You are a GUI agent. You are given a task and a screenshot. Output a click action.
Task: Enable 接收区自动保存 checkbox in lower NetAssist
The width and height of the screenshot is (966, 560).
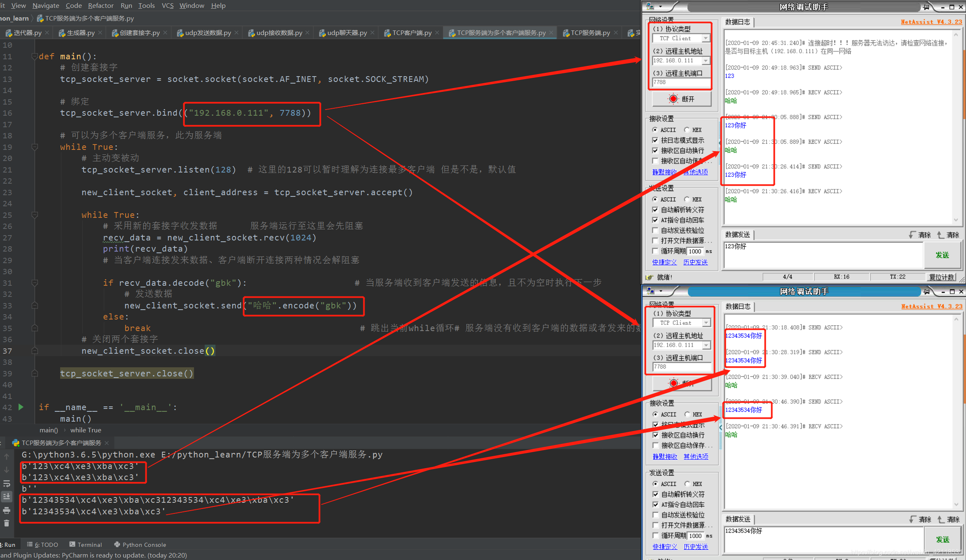[655, 446]
